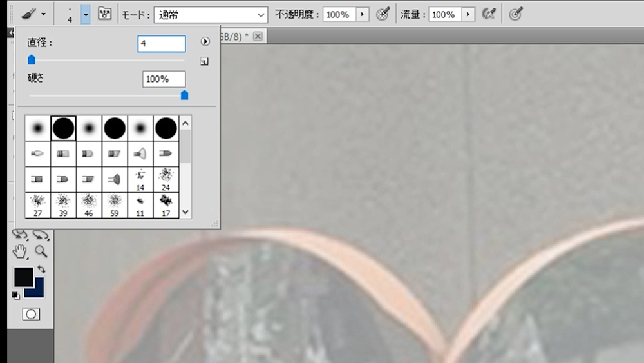Toggle the Brush panel icon in options bar

click(x=104, y=14)
